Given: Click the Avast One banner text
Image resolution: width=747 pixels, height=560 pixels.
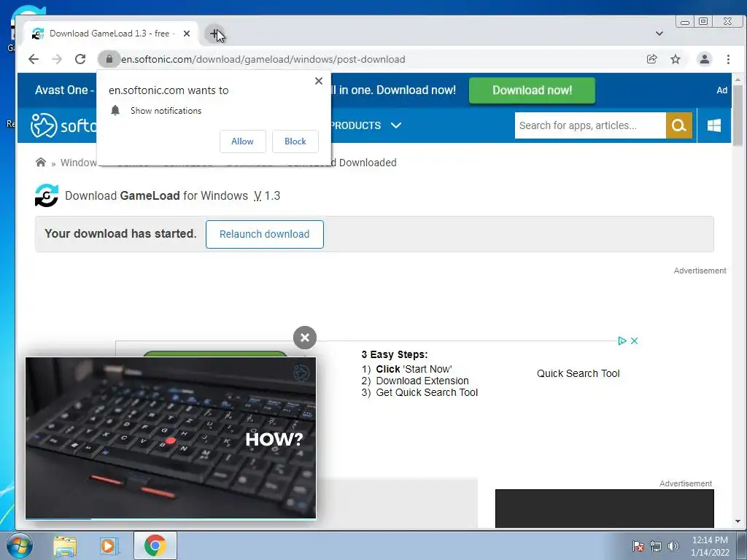Looking at the screenshot, I should 64,90.
